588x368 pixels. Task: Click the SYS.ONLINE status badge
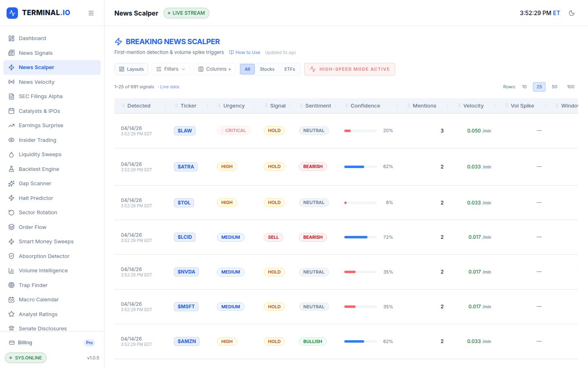pyautogui.click(x=26, y=358)
